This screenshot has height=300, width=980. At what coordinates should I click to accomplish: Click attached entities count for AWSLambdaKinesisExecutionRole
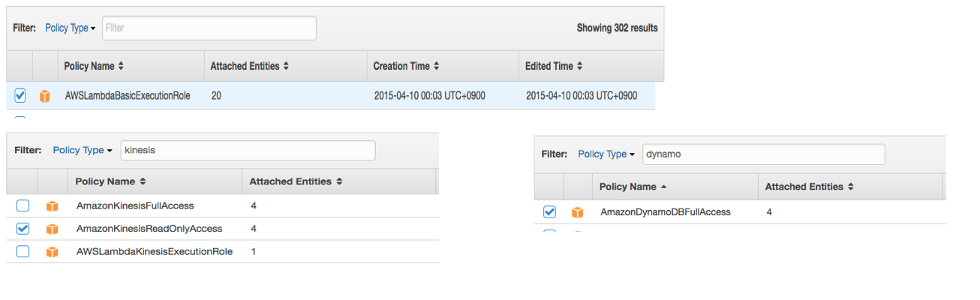(x=253, y=251)
